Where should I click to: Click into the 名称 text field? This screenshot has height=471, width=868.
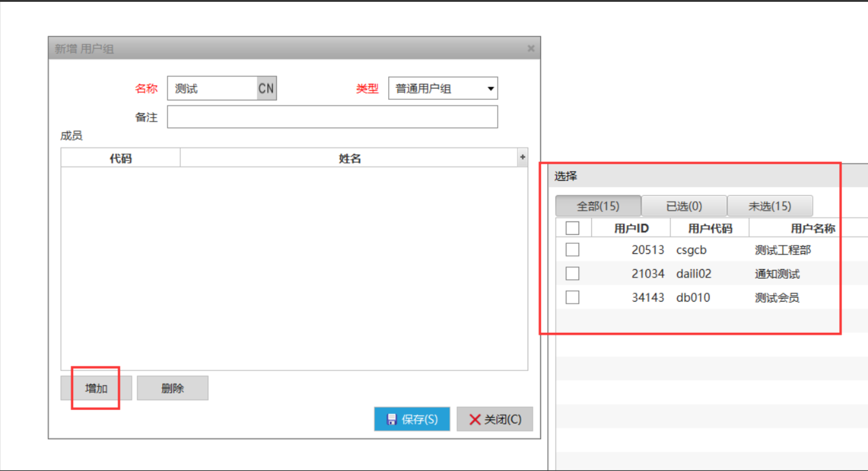click(212, 88)
